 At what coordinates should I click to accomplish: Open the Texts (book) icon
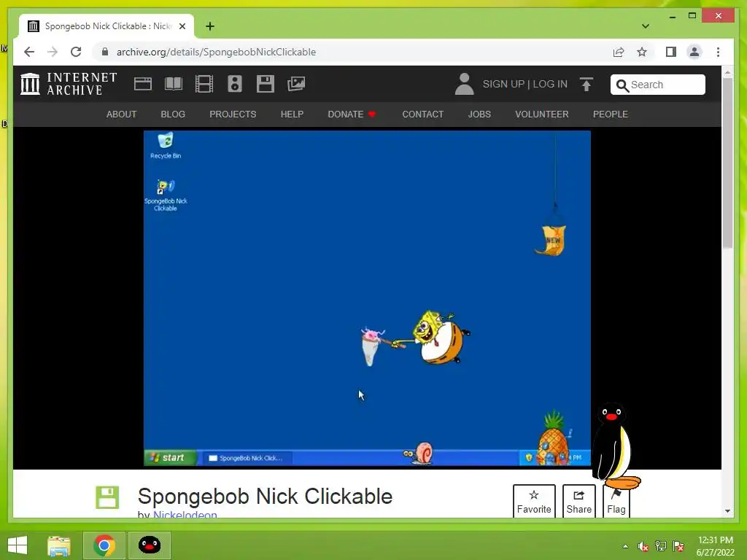174,85
